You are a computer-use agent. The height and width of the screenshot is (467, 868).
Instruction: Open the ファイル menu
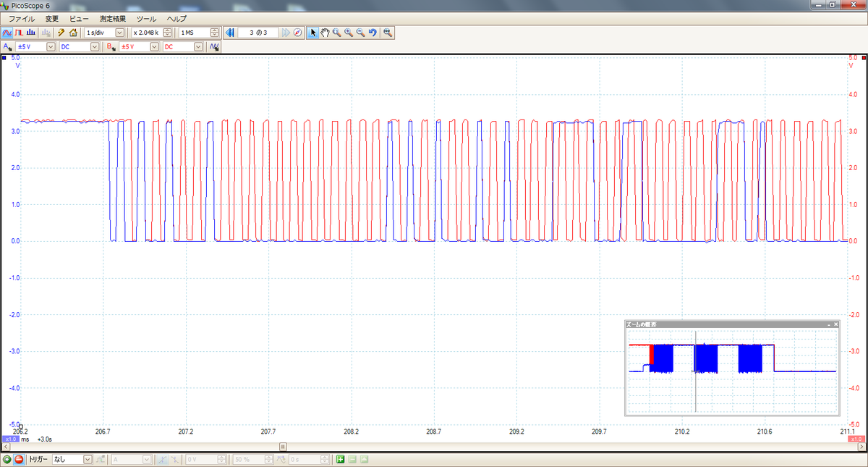pos(21,18)
